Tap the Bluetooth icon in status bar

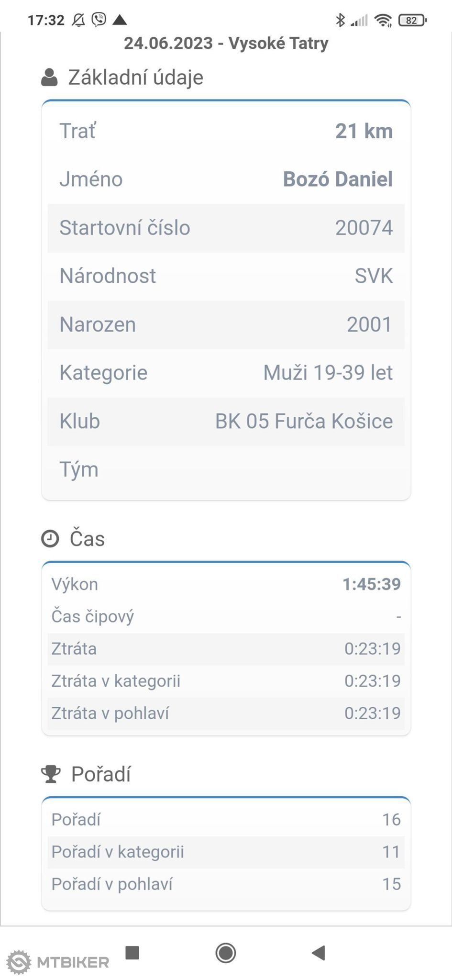(x=340, y=20)
